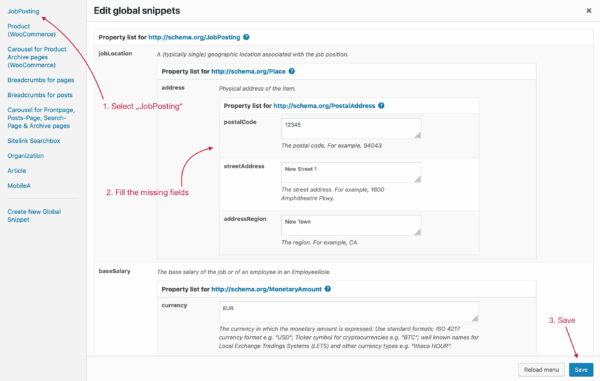Open help icon beside schema.org/JobPosting link
Screen dimensions: 600x381
tap(246, 37)
